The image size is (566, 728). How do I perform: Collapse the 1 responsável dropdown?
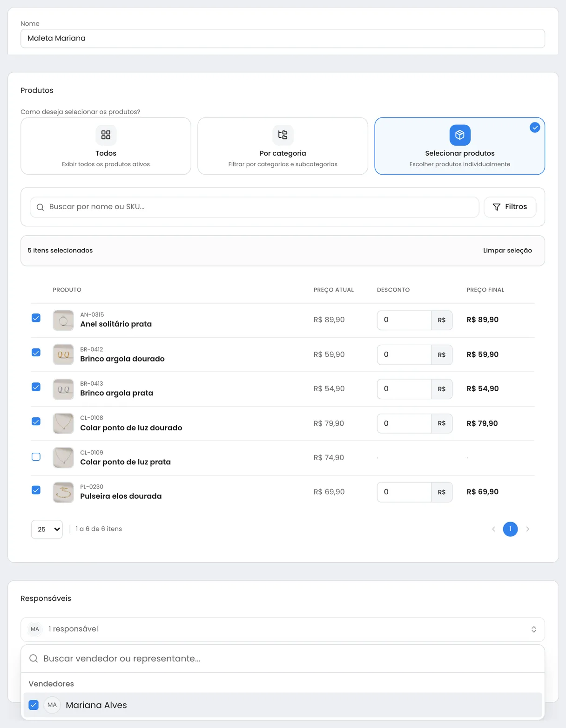click(x=283, y=629)
